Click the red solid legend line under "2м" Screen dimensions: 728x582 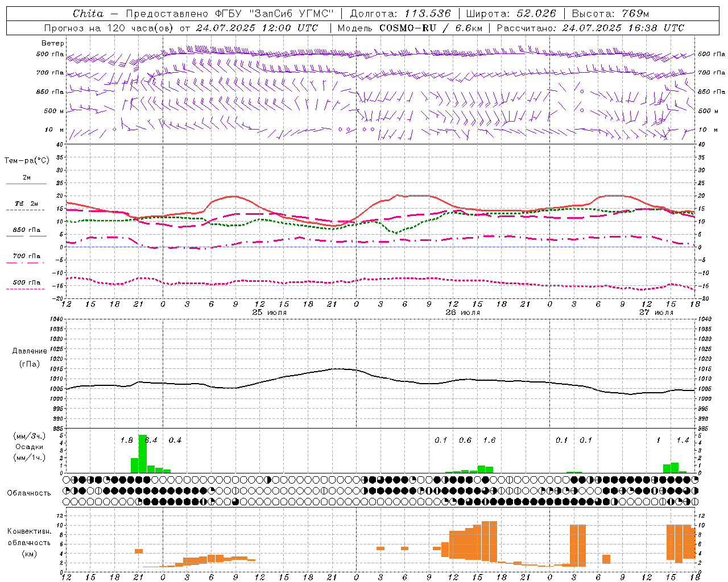[x=26, y=184]
